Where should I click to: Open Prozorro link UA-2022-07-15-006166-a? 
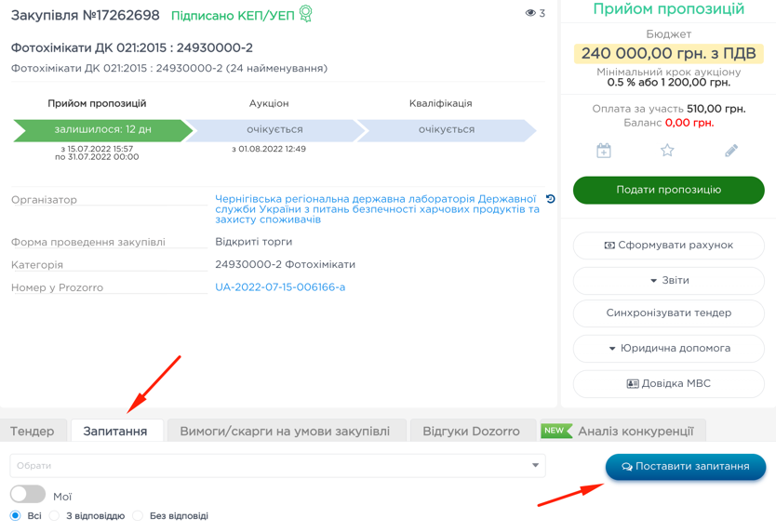pos(280,287)
